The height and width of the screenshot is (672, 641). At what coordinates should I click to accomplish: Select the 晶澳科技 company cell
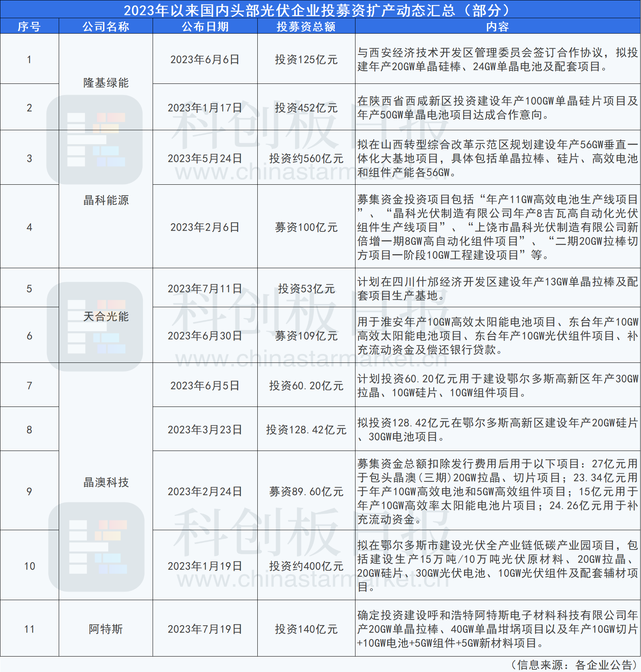106,482
